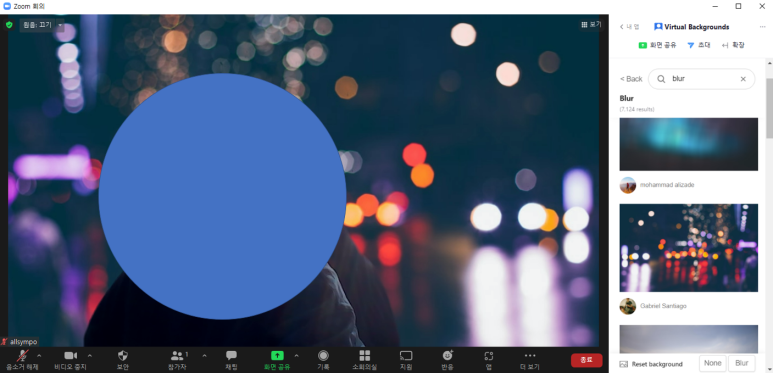Click the Zoom app icon in title bar
The height and width of the screenshot is (373, 773).
[x=7, y=6]
